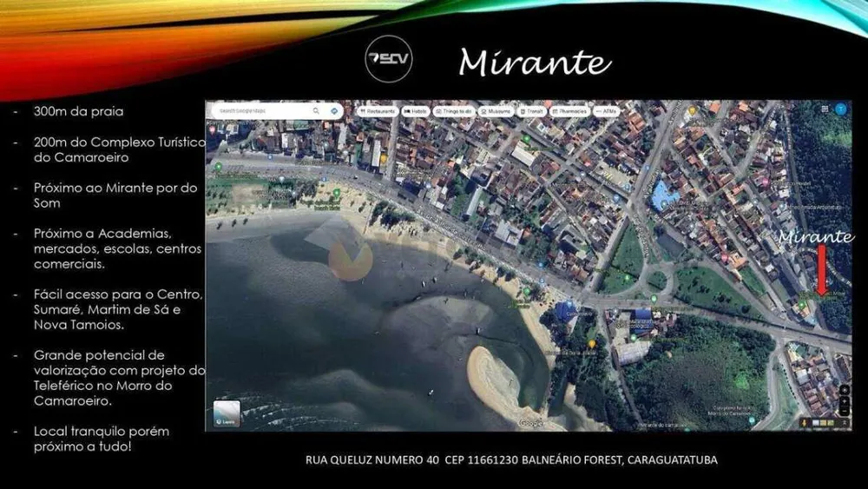
Task: Select the Pharmacies category chip
Action: click(x=569, y=111)
